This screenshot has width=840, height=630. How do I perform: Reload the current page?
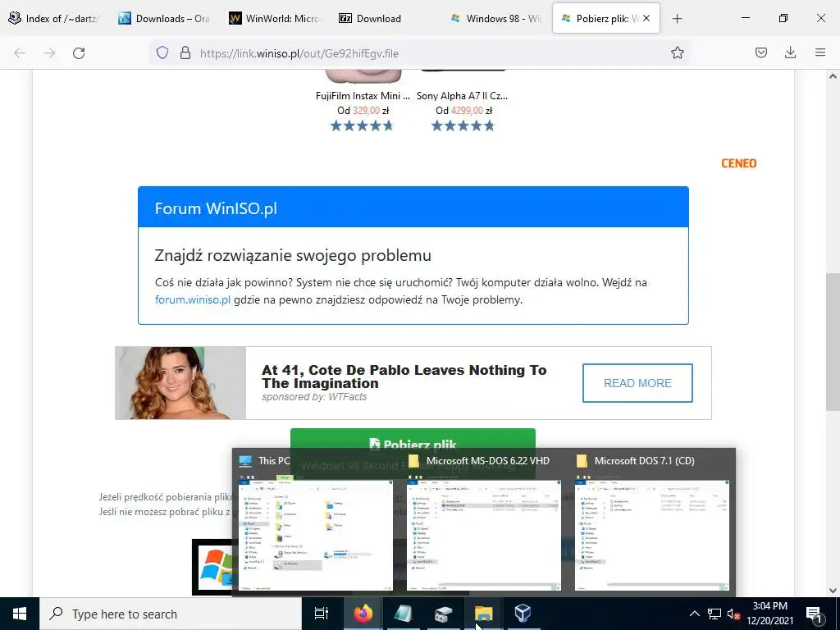click(x=79, y=53)
